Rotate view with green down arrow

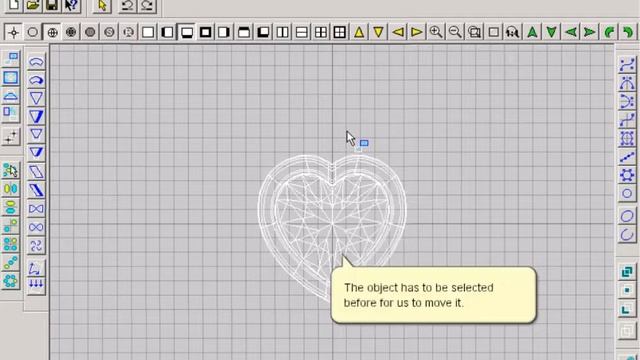[x=551, y=32]
